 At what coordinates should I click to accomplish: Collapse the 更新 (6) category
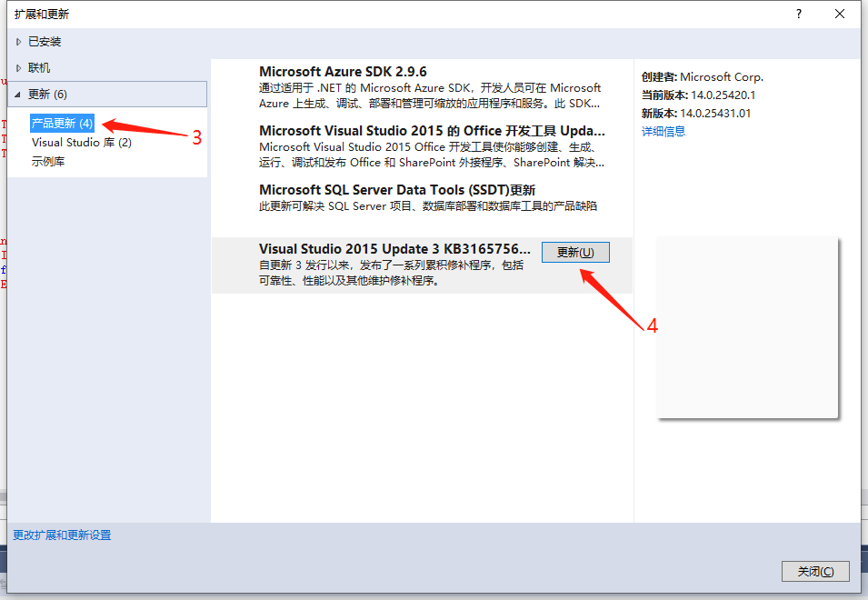coord(17,95)
